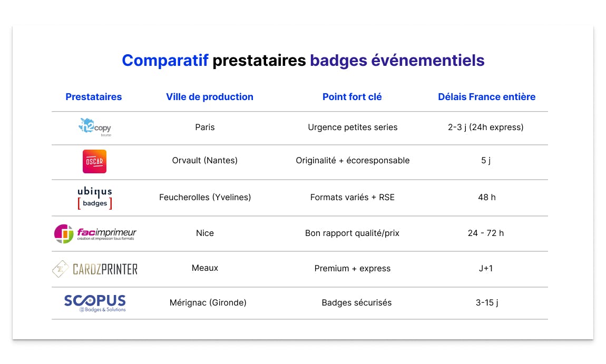Click the Badges sécurisés cell
Viewport: 606px width, 364px height.
357,303
